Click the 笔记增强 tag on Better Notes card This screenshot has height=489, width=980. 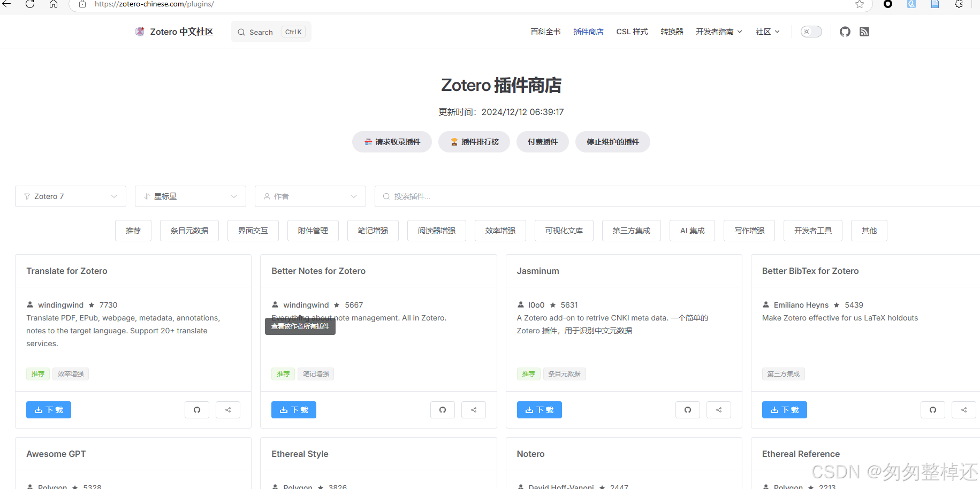point(316,373)
